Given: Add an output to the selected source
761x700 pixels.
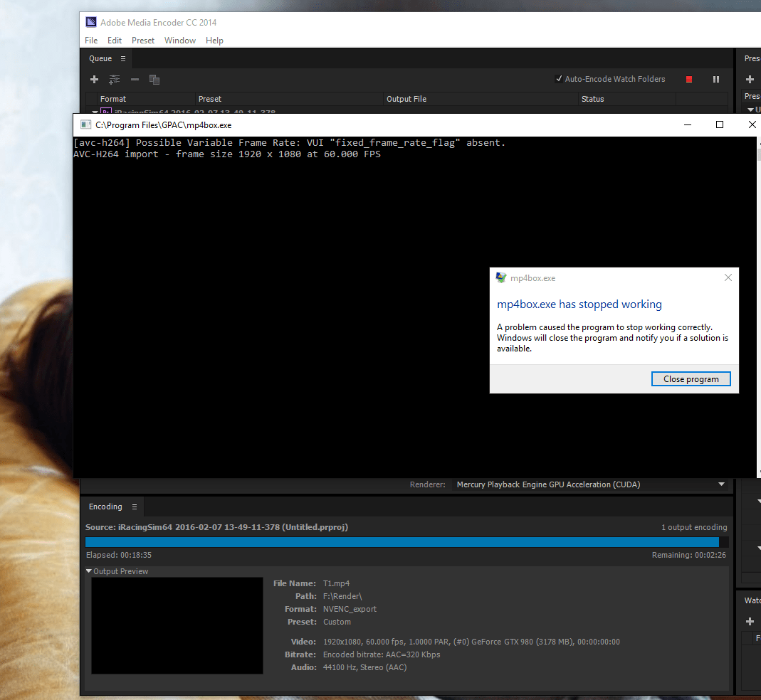Looking at the screenshot, I should coord(114,79).
